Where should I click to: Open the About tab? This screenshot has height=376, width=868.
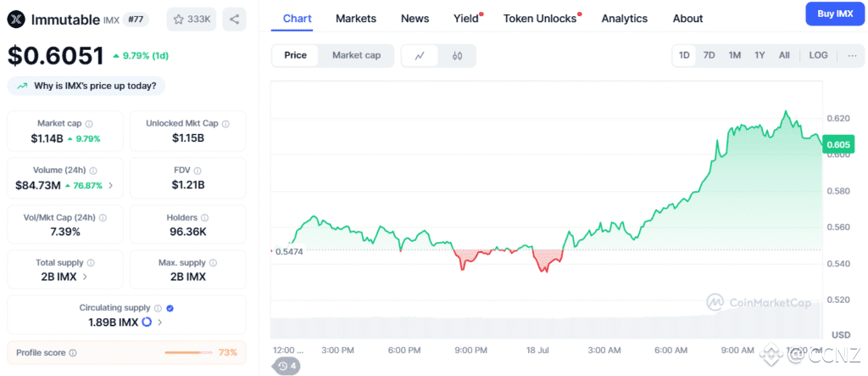point(688,19)
